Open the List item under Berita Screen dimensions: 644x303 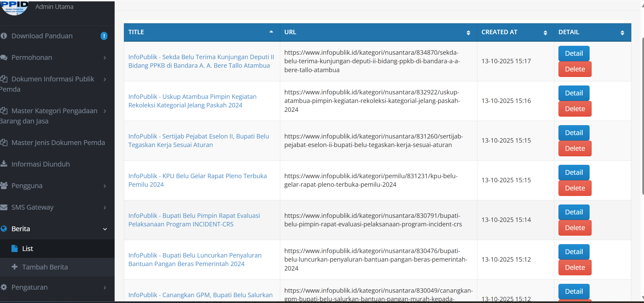pos(27,249)
